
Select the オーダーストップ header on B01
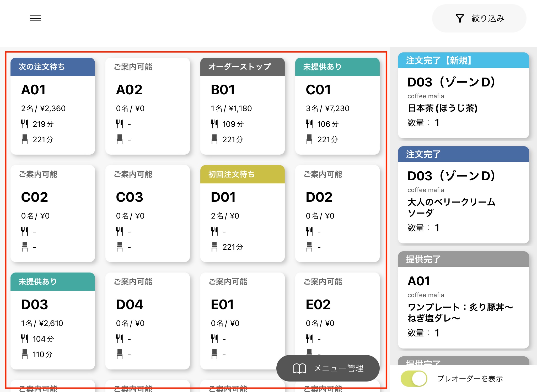pos(242,67)
